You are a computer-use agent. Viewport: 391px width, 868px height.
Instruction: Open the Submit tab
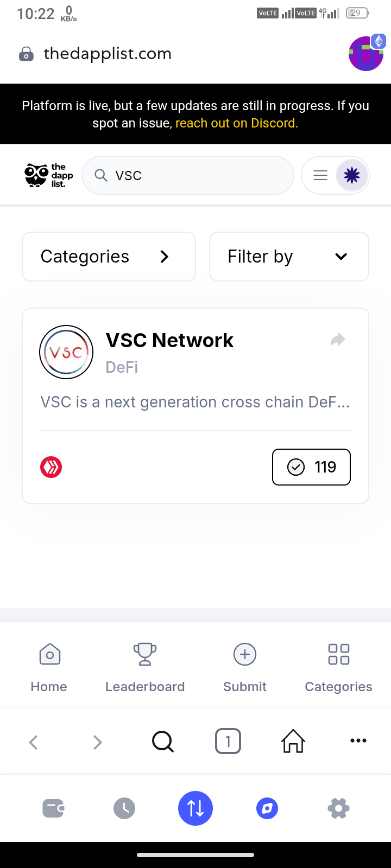tap(245, 667)
